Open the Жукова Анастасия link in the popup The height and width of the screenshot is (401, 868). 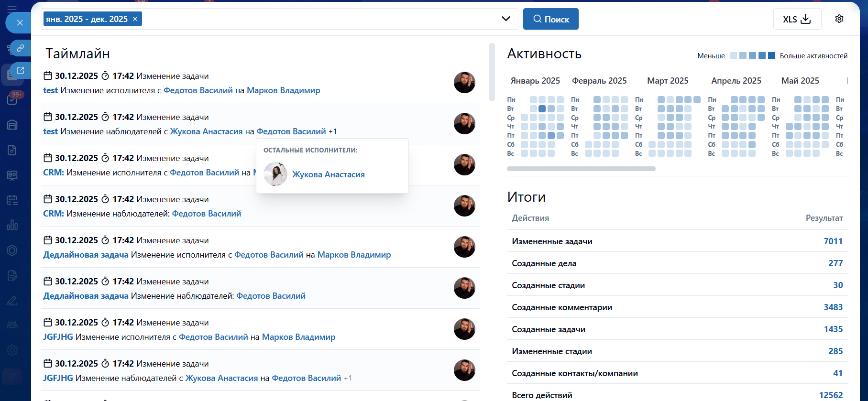coord(328,174)
